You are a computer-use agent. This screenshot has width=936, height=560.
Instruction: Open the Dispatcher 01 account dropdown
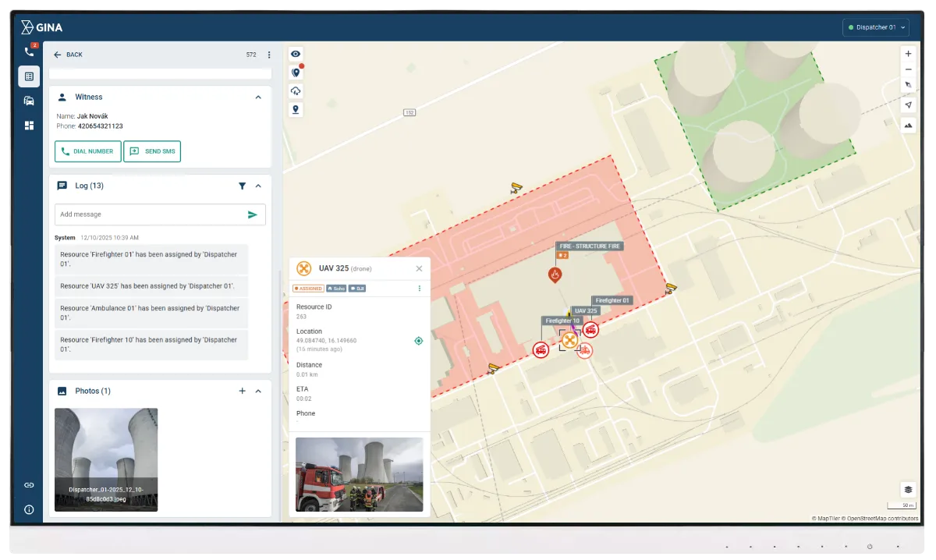pos(875,26)
